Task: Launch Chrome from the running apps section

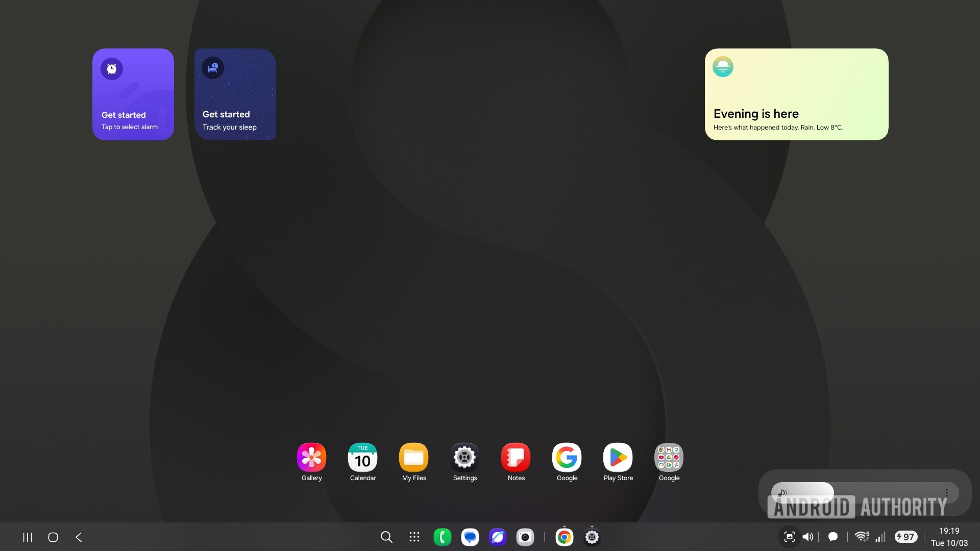Action: pos(564,537)
